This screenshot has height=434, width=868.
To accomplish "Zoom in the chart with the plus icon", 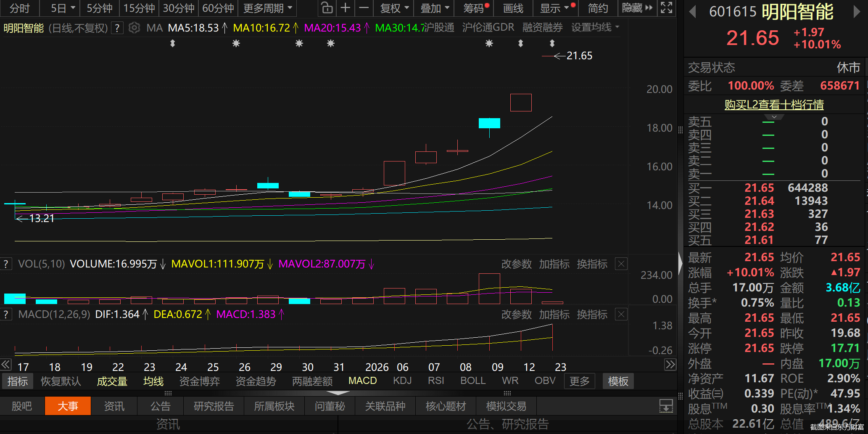I will coord(346,8).
